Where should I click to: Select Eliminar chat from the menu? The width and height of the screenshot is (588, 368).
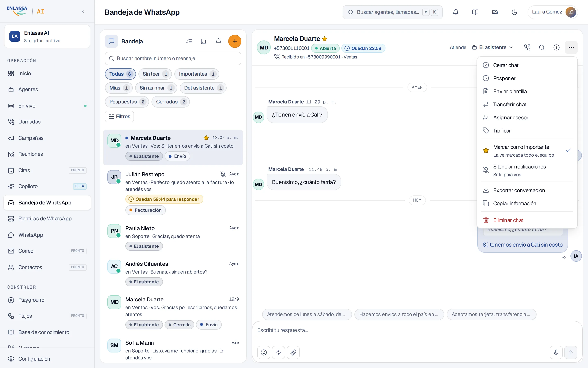coord(527,220)
